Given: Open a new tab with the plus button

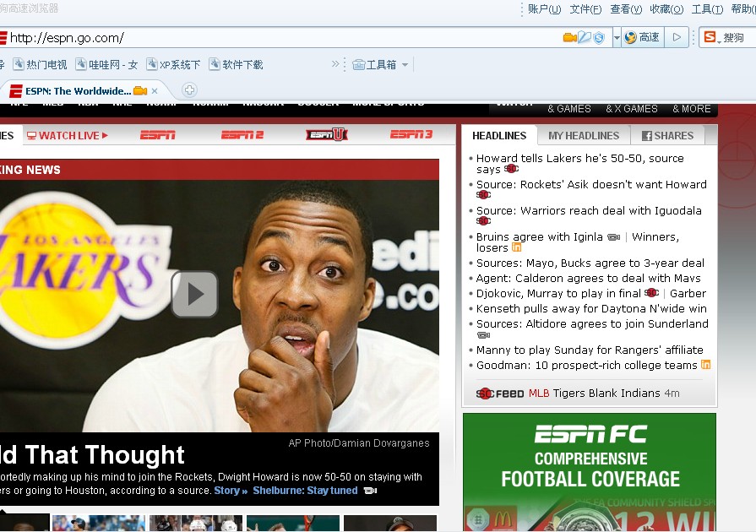Looking at the screenshot, I should 189,90.
